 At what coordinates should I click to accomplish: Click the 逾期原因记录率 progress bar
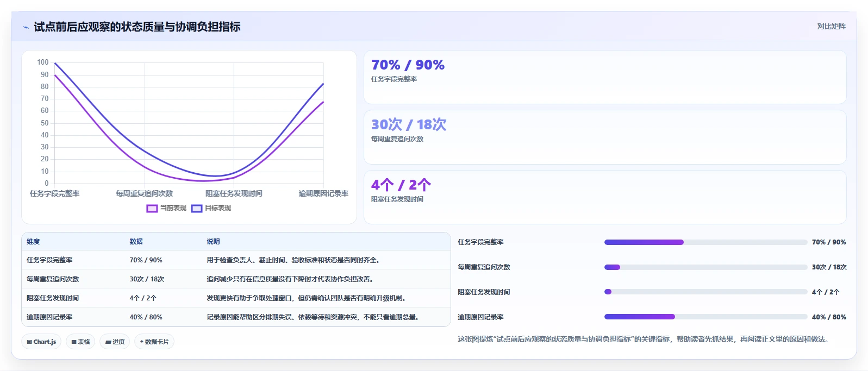point(705,317)
